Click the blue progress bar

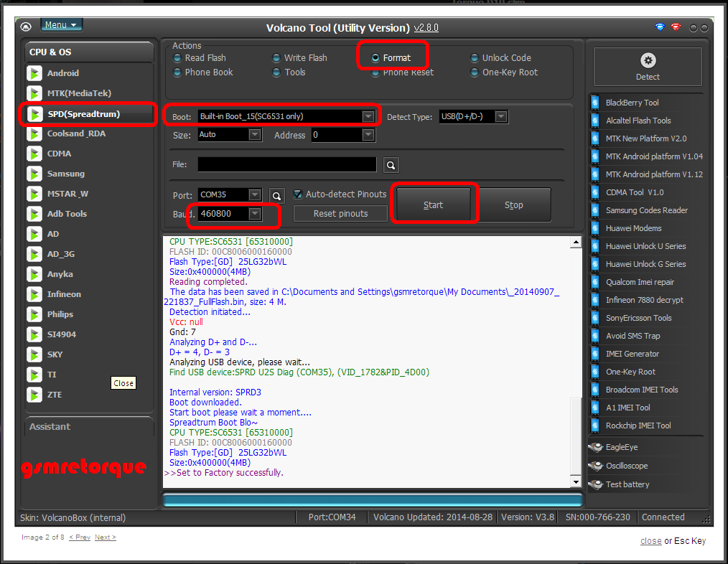click(x=372, y=499)
